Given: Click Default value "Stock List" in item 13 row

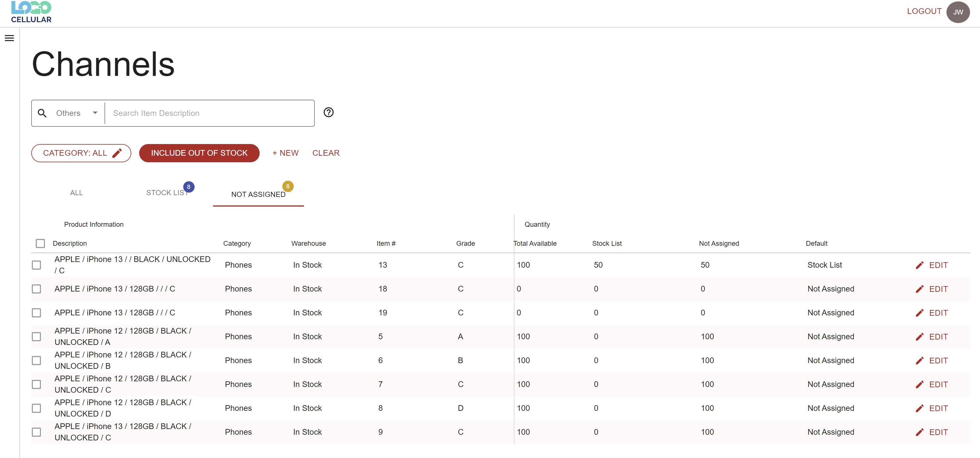Looking at the screenshot, I should tap(825, 265).
